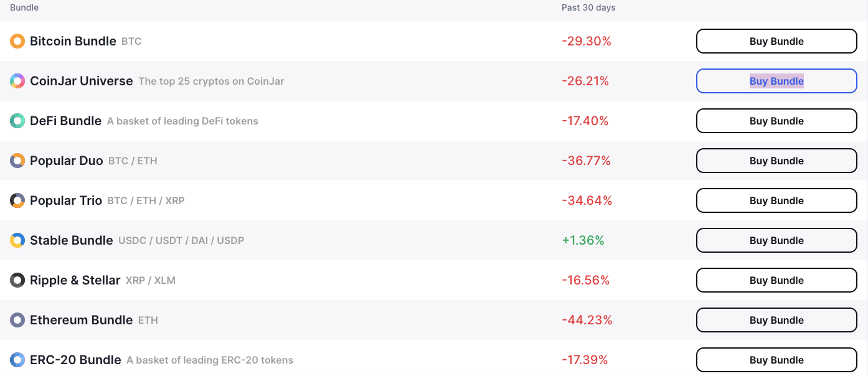Buy the ERC-20 Bundle
Image resolution: width=868 pixels, height=376 pixels.
coord(776,360)
